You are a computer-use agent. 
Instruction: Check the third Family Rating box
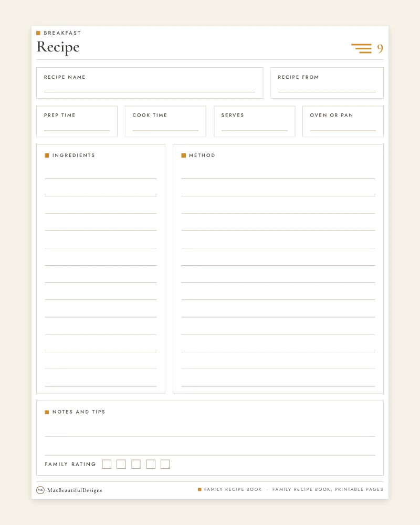click(136, 464)
